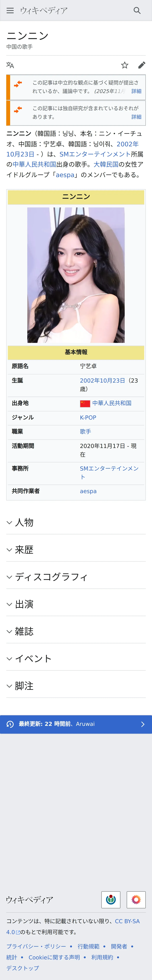Open the K-POP genre link
152x980 pixels.
(x=88, y=417)
